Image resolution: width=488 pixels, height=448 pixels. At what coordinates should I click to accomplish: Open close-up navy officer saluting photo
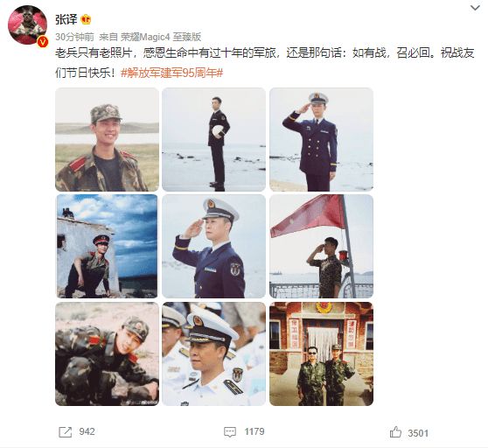[213, 246]
